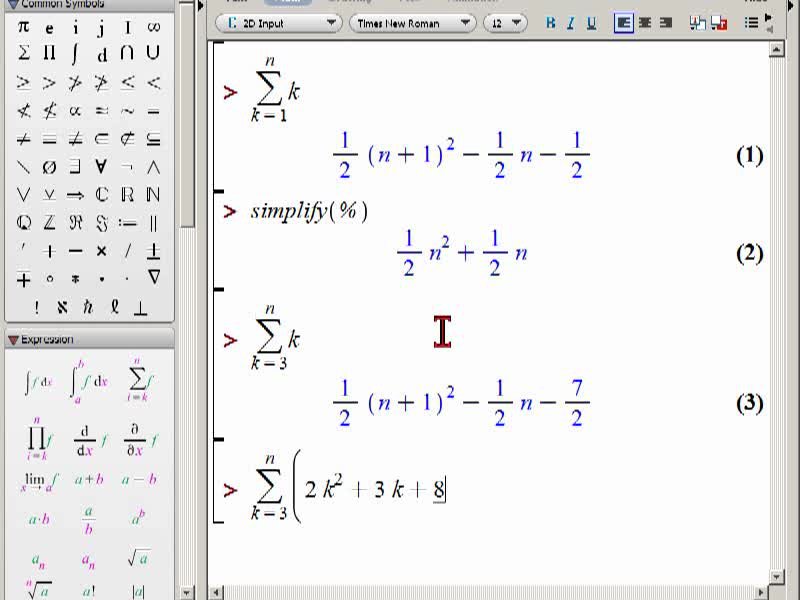Insert the definite integral template
800x600 pixels.
88,382
